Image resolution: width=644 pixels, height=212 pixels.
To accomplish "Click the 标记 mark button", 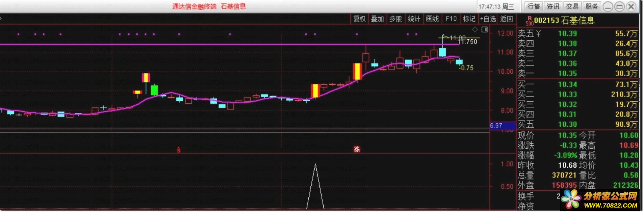I will [469, 19].
